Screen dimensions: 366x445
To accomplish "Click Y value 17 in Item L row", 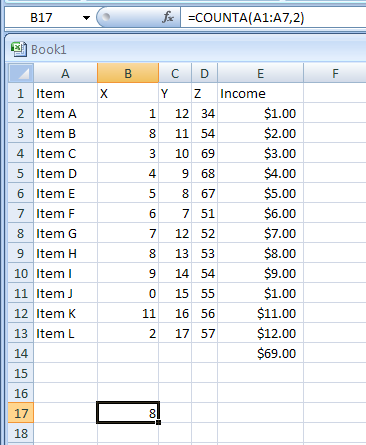I will [x=175, y=333].
